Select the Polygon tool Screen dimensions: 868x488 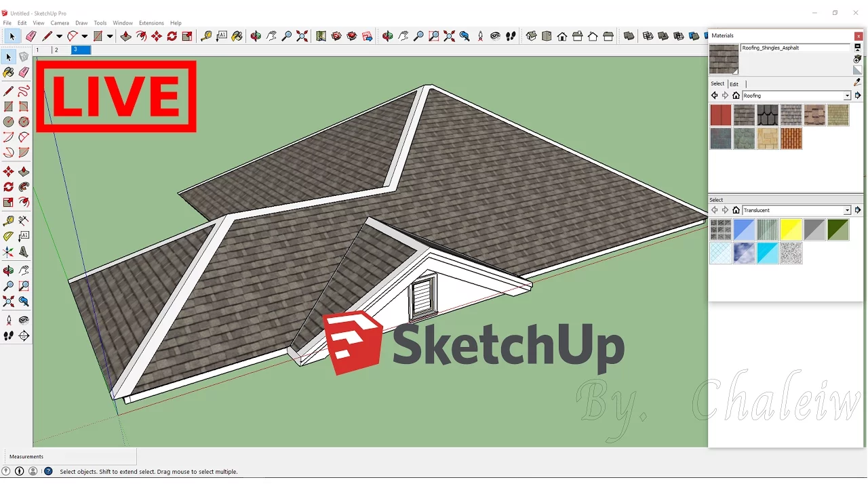[x=24, y=122]
